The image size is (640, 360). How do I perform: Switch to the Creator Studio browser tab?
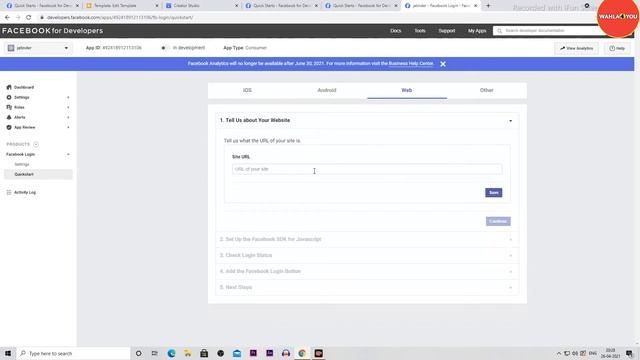199,6
